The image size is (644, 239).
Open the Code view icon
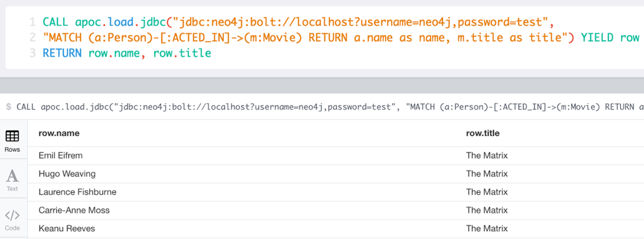pos(12,216)
